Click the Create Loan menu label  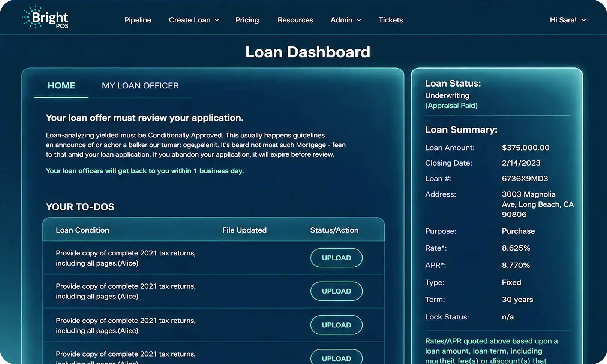pyautogui.click(x=189, y=20)
